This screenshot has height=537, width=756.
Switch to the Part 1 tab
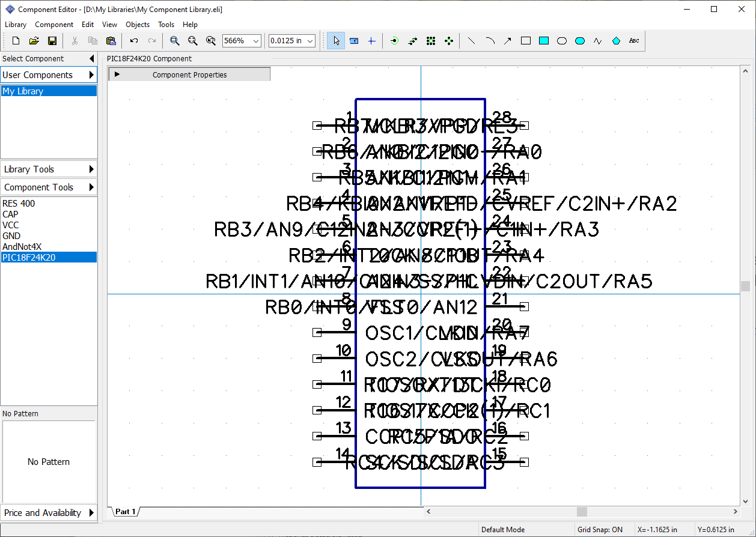click(126, 512)
